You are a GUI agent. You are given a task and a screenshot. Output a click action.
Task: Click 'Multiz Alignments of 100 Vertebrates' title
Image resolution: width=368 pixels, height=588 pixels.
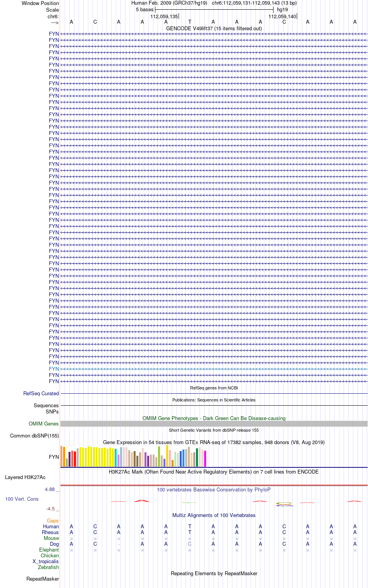pos(214,515)
